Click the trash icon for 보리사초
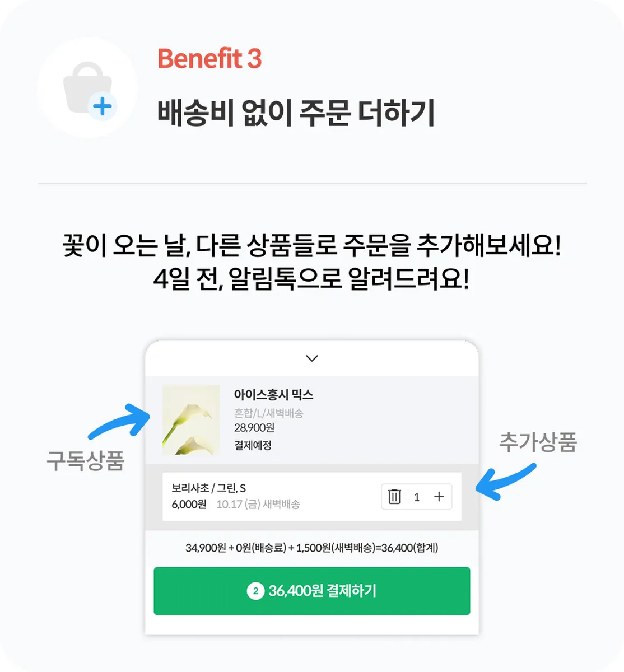 (x=394, y=497)
